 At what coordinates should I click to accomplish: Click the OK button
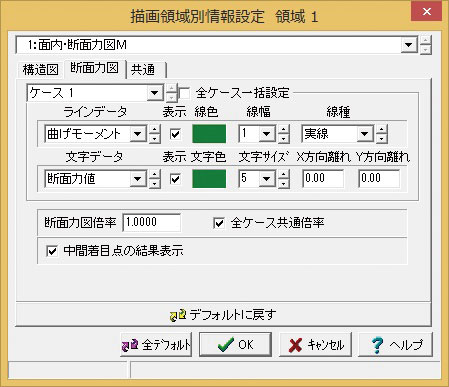point(235,345)
